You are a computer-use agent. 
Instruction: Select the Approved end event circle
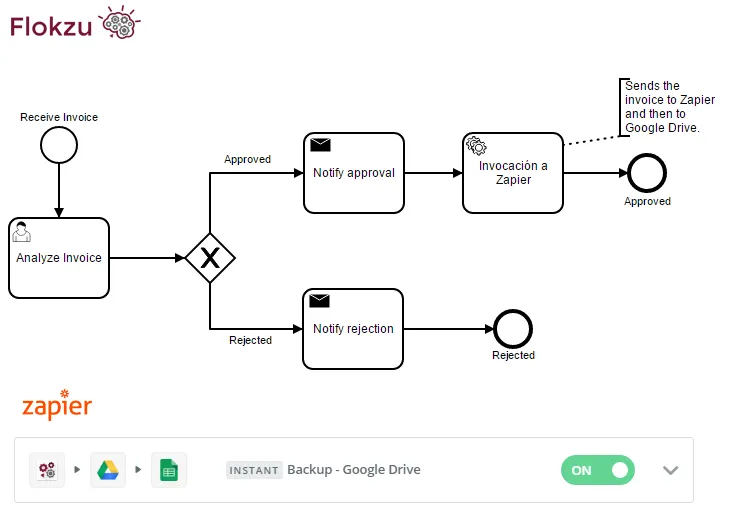[647, 173]
